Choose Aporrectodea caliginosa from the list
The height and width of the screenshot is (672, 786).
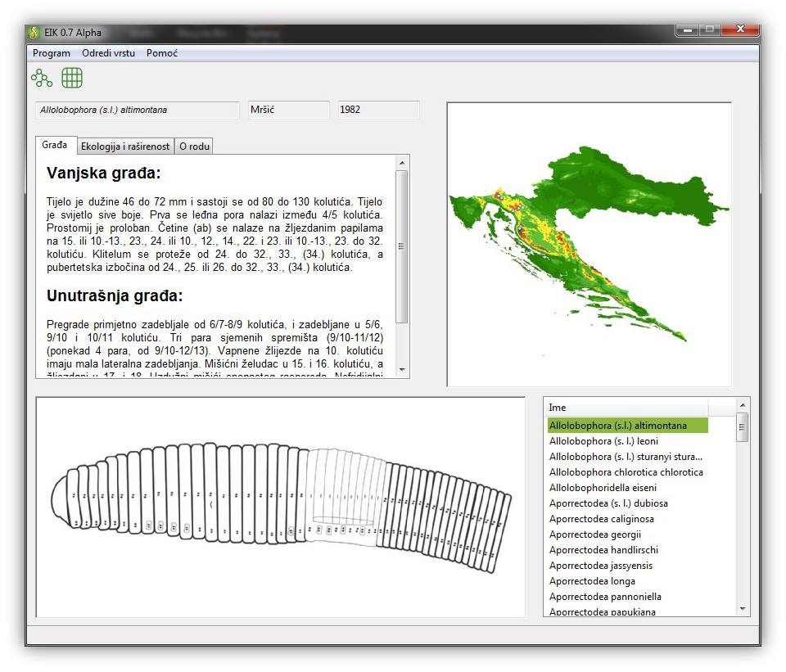(601, 519)
